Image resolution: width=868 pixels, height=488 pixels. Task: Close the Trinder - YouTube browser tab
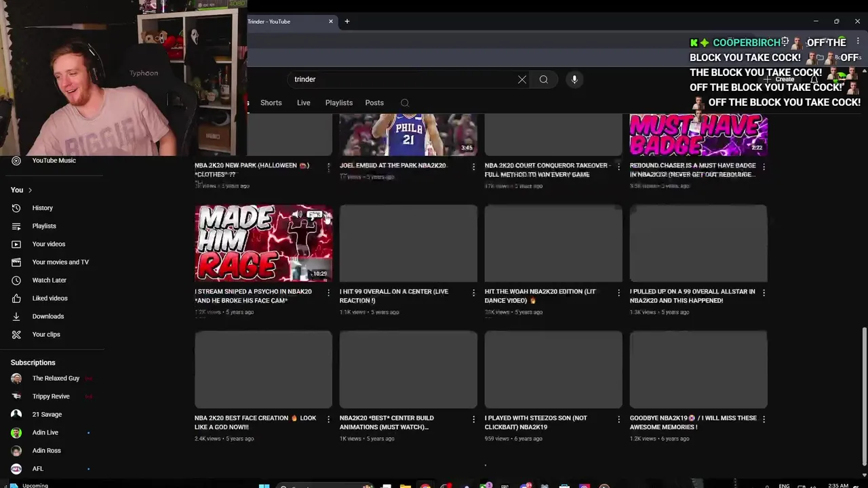click(331, 21)
